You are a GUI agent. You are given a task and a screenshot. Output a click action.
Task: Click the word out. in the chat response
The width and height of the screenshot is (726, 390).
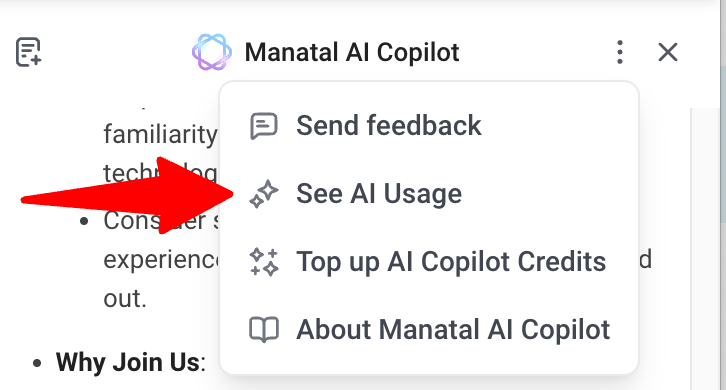click(125, 299)
